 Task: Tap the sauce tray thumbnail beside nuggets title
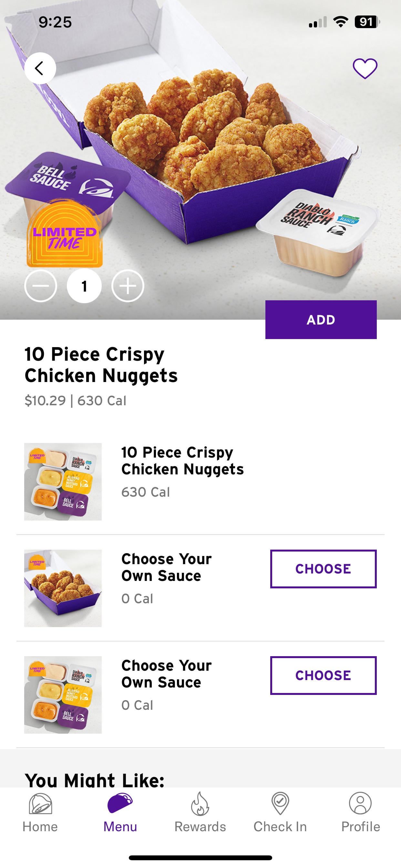tap(63, 481)
